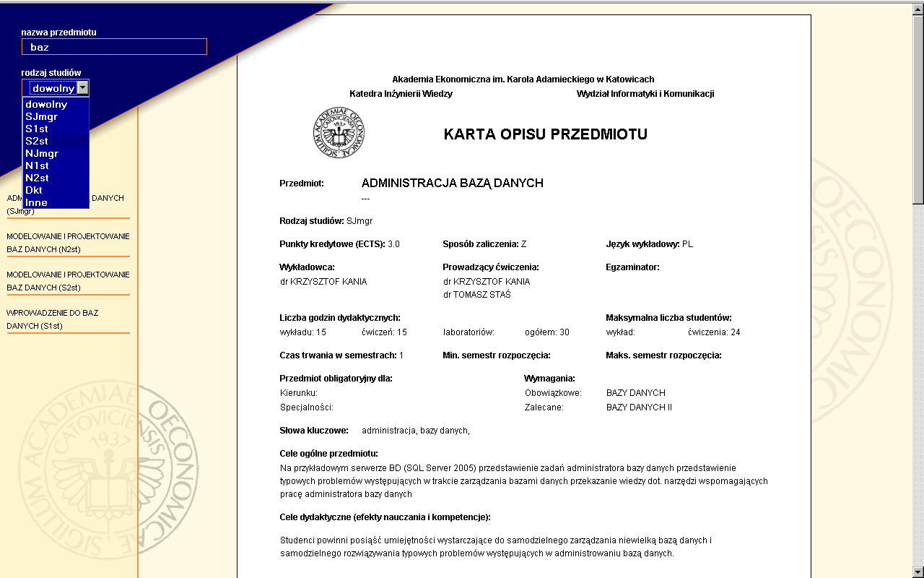Click 'Przedmiot obligatoryjny dla:' label
The height and width of the screenshot is (578, 924).
336,379
